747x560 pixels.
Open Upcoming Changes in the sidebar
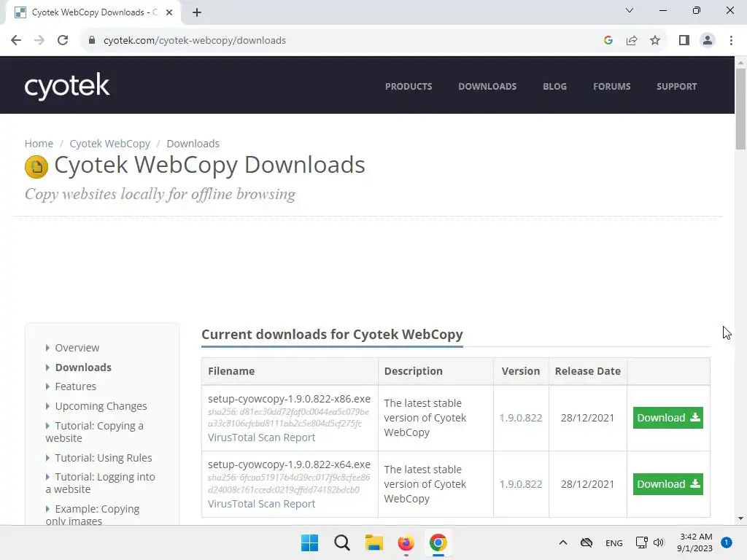[101, 406]
